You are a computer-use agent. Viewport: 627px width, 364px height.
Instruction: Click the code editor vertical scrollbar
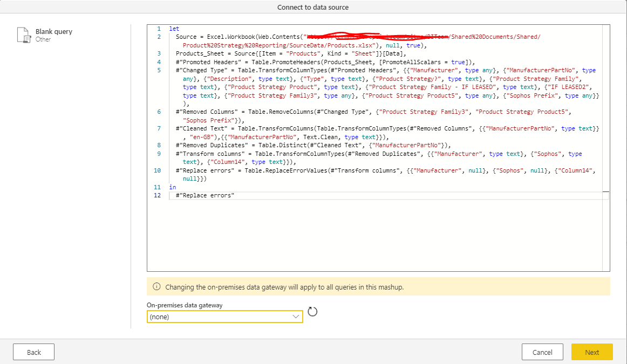click(606, 148)
